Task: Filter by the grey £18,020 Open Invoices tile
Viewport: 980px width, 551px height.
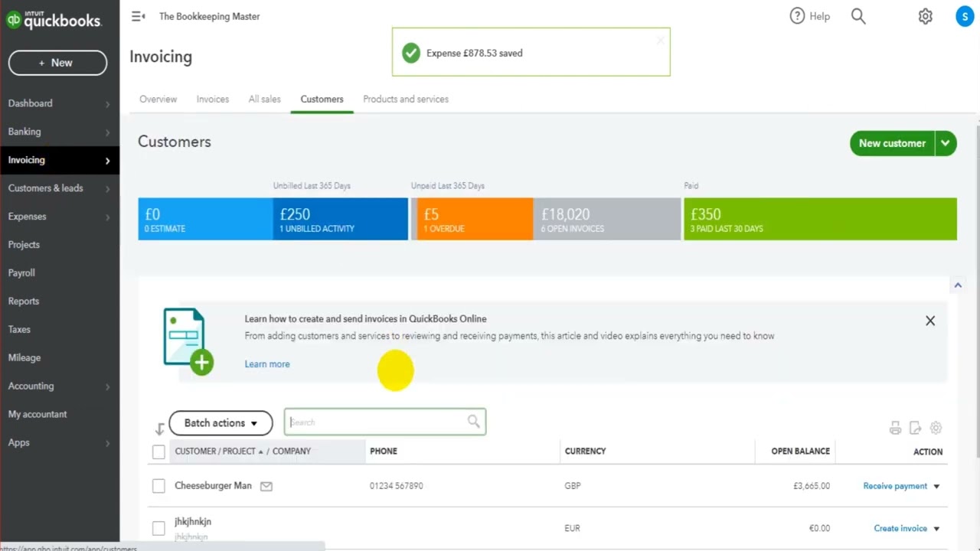Action: click(x=607, y=219)
